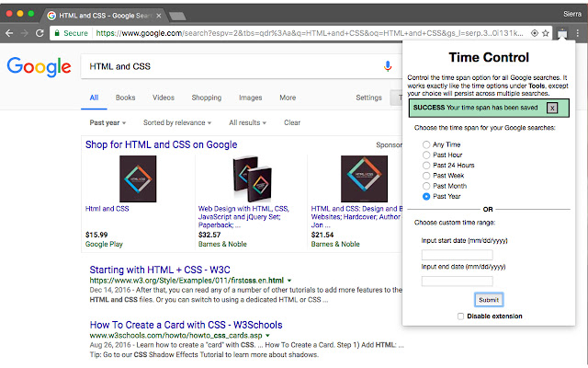
Task: Switch to the Videos search tab
Action: pyautogui.click(x=164, y=98)
